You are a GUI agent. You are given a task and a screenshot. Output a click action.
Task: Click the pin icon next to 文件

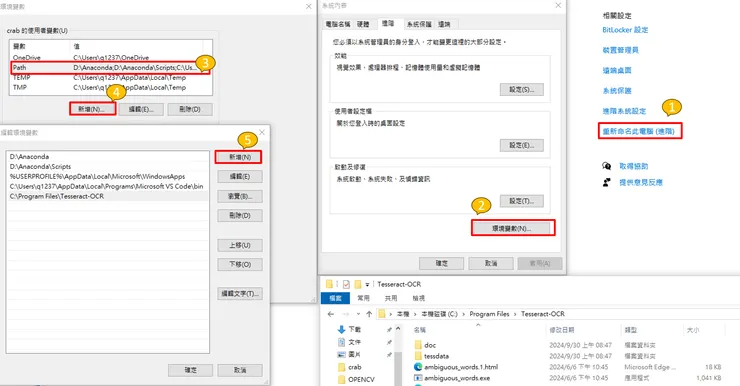pyautogui.click(x=389, y=342)
